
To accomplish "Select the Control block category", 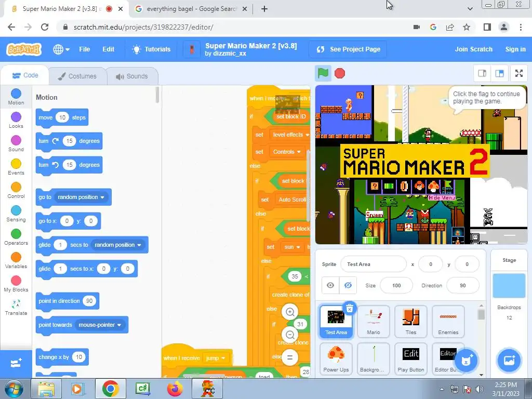I will point(16,190).
